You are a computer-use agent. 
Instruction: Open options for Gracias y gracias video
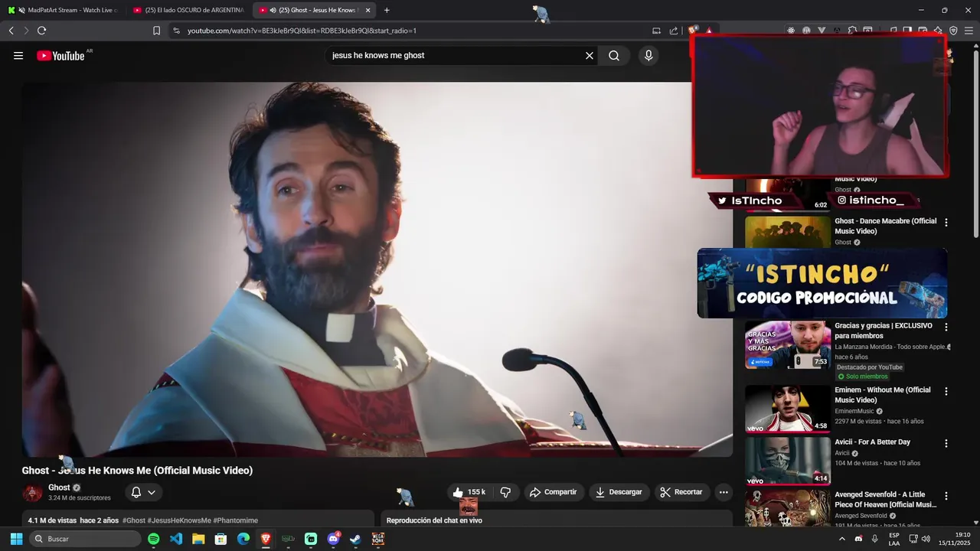(946, 327)
